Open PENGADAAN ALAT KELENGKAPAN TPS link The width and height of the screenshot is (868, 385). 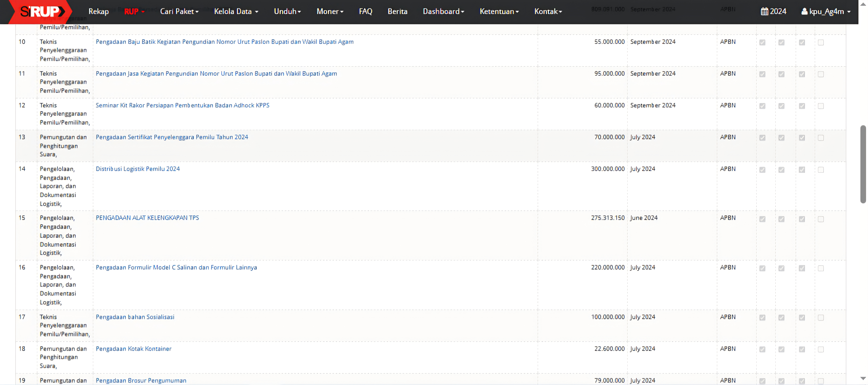(x=147, y=218)
